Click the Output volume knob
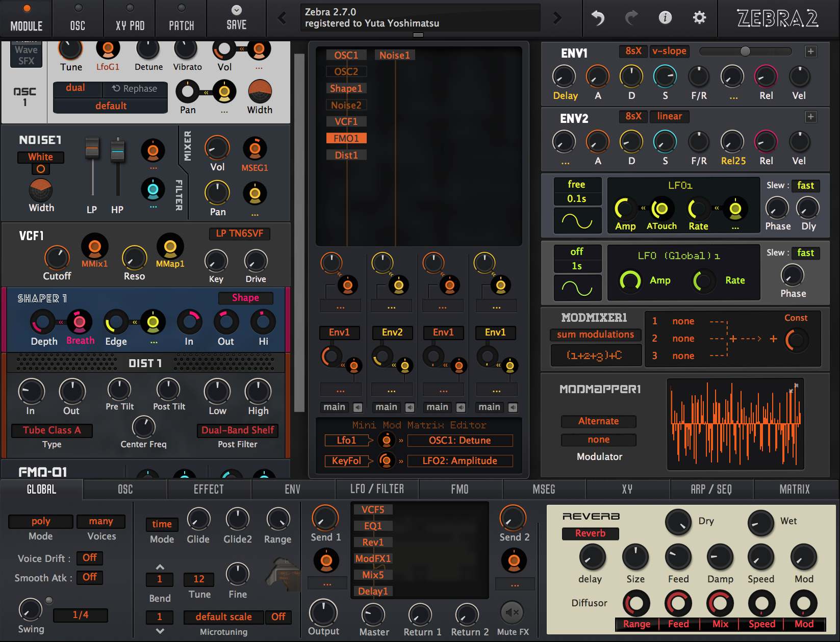This screenshot has width=840, height=642. click(x=323, y=612)
